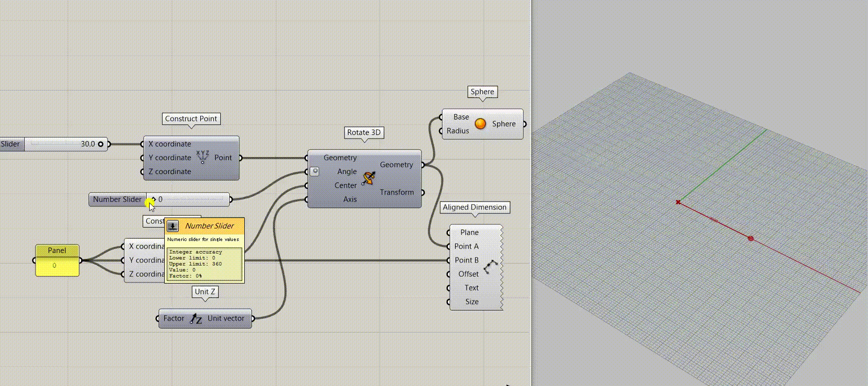The height and width of the screenshot is (386, 868).
Task: Click the XYZ icon on Construct Point
Action: point(203,157)
